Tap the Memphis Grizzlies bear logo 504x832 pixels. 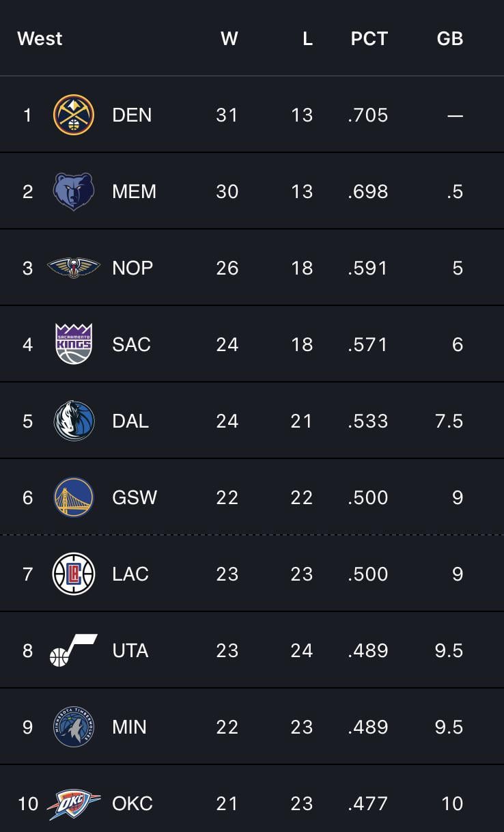[x=74, y=191]
